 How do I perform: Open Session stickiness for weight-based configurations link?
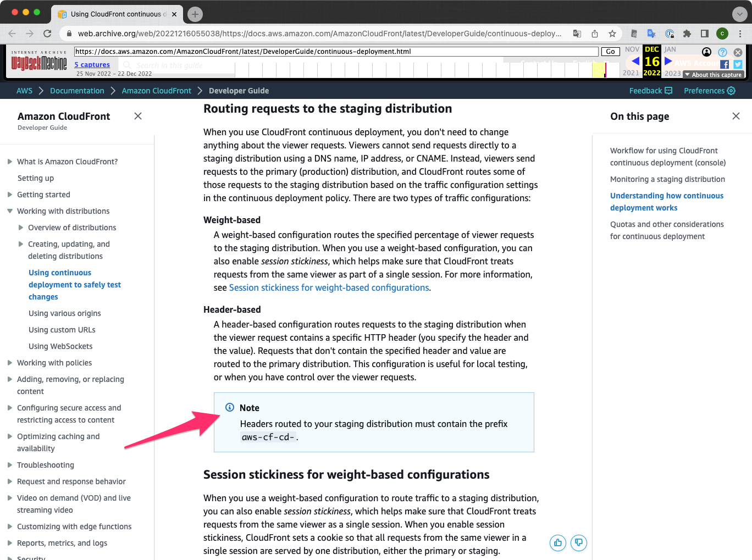329,287
